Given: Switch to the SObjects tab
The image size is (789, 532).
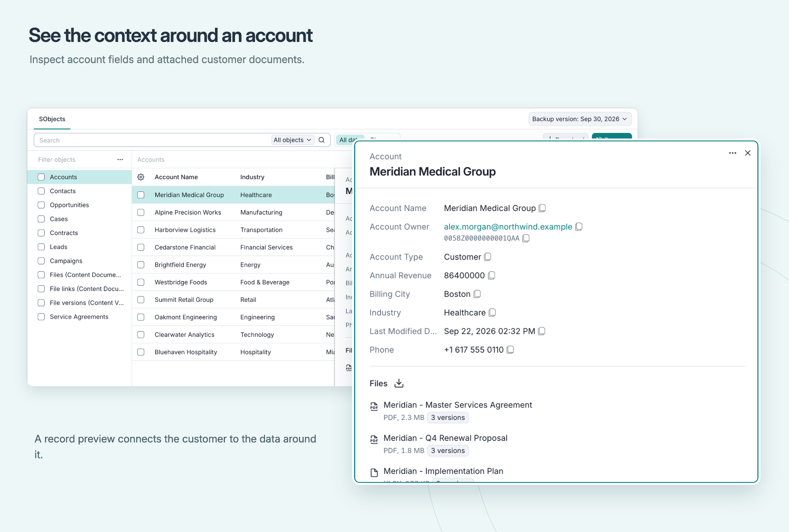Looking at the screenshot, I should pos(52,119).
